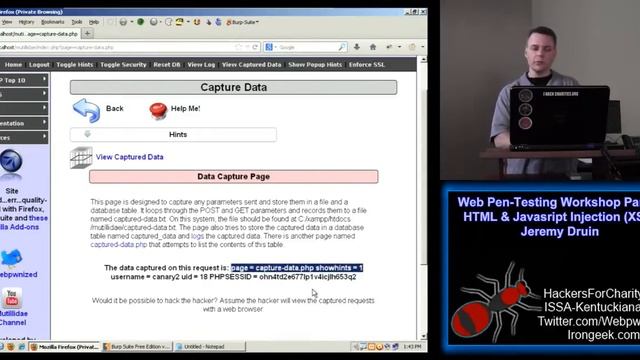Screen dimensions: 640x360
Task: Click View Log in nav bar
Action: pos(201,64)
